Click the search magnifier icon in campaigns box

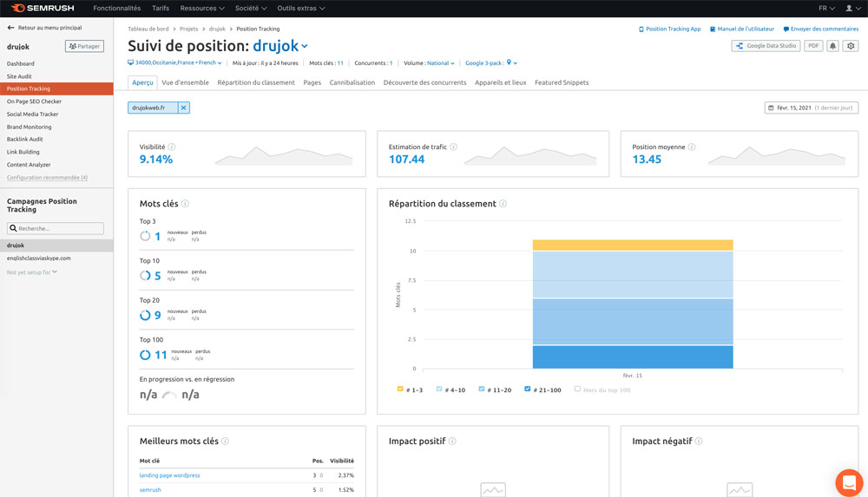coord(13,228)
